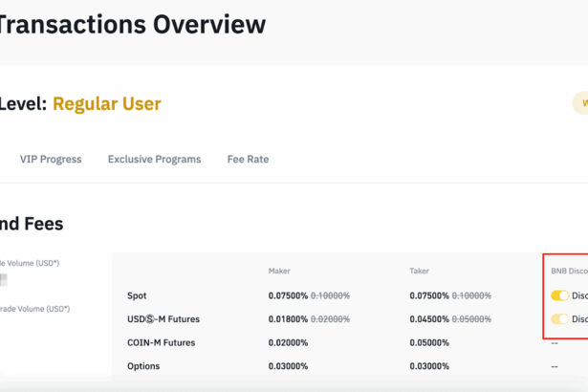Screen dimensions: 588x392
Task: Click the Transactions Overview page heading
Action: tap(132, 25)
